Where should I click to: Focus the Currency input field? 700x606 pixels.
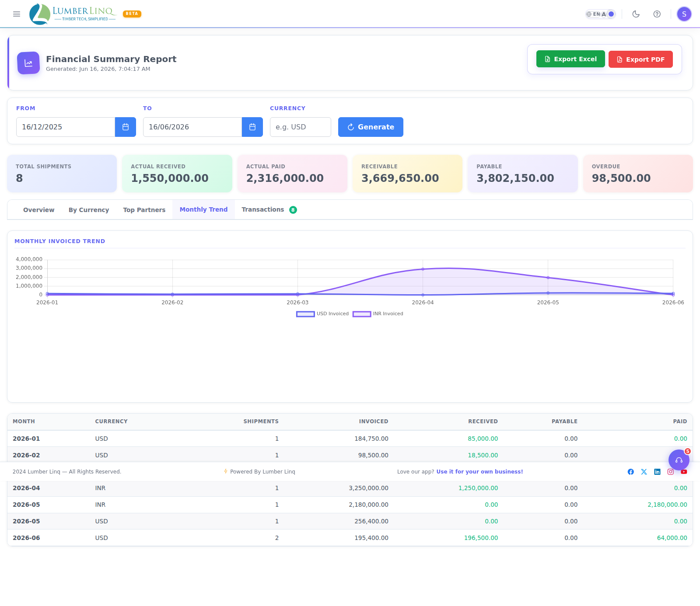[301, 127]
